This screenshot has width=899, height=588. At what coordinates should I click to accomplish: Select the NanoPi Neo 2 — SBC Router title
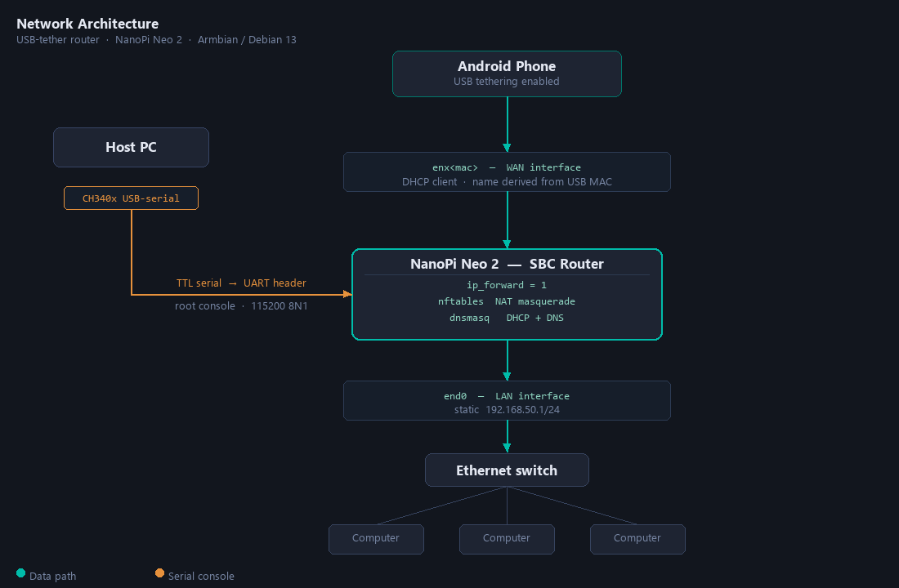pyautogui.click(x=507, y=264)
